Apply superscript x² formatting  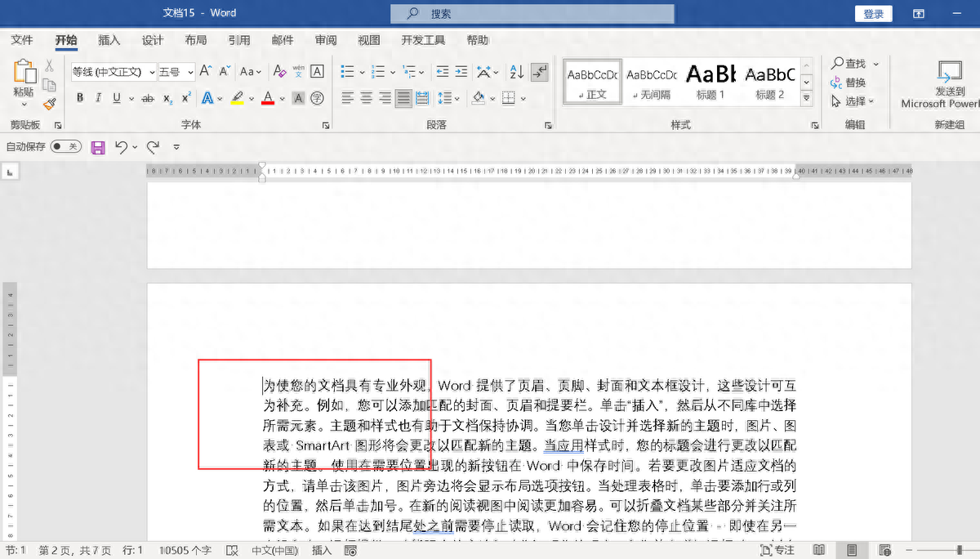pos(186,98)
